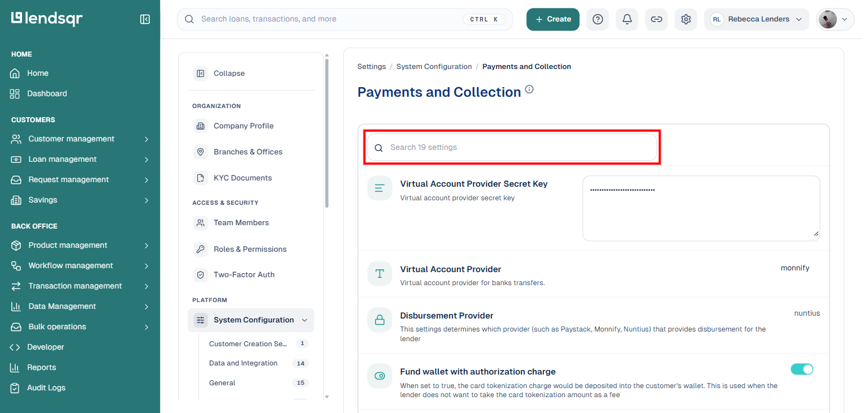Open the notifications bell
Image resolution: width=868 pixels, height=413 pixels.
point(627,19)
